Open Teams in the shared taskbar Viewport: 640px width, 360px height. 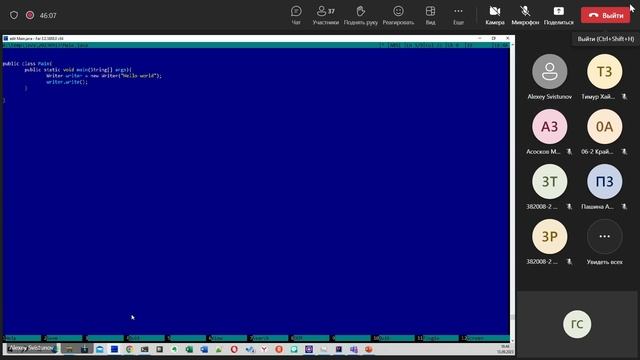(354, 349)
